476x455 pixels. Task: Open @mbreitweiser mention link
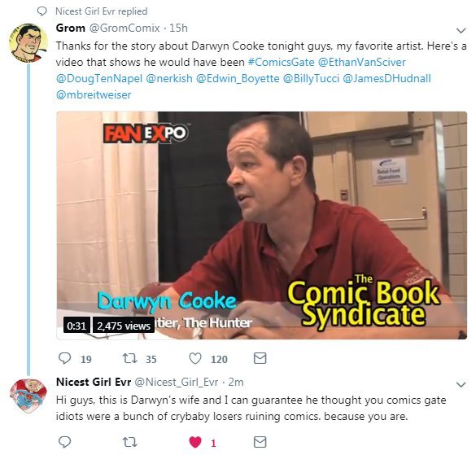(94, 94)
